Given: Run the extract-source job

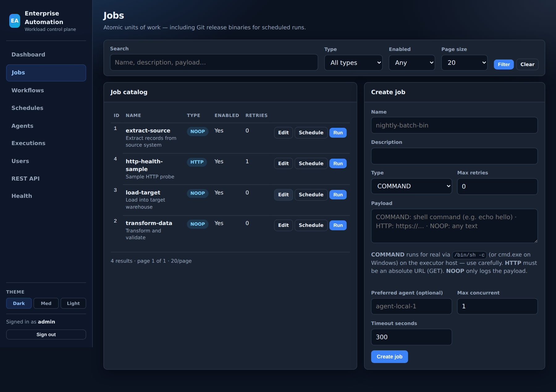Looking at the screenshot, I should tap(338, 133).
